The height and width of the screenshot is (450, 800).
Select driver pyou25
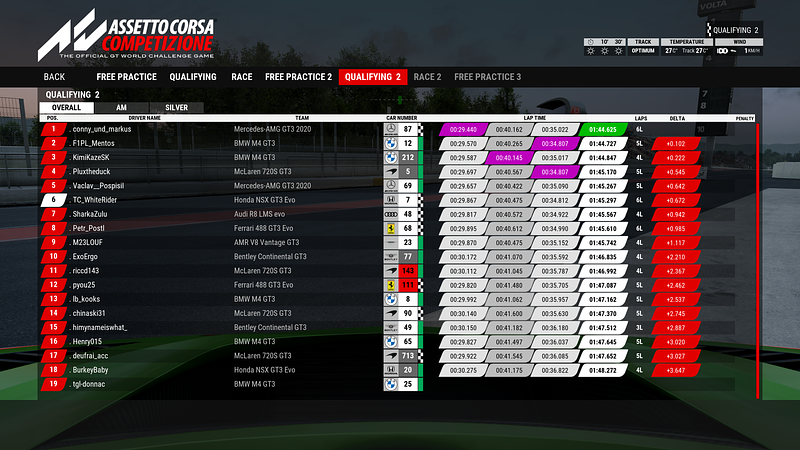[84, 285]
